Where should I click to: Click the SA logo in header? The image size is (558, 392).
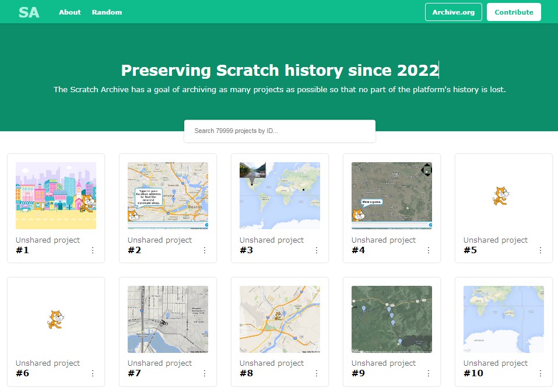tap(29, 12)
